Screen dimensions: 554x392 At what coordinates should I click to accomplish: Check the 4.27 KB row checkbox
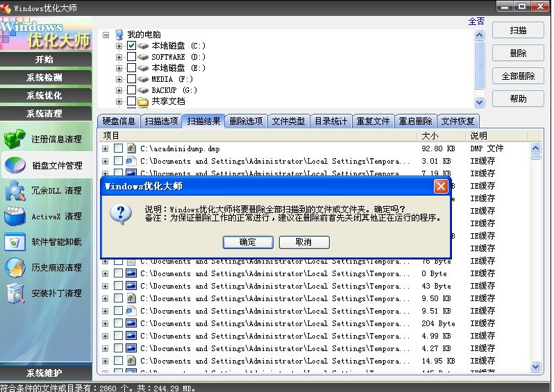coord(118,348)
